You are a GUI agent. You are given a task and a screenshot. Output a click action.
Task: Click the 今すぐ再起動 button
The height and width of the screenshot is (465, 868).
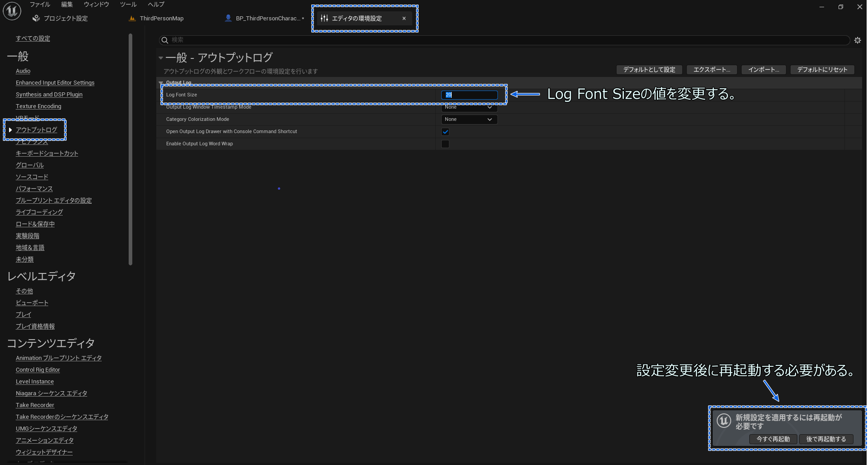773,439
